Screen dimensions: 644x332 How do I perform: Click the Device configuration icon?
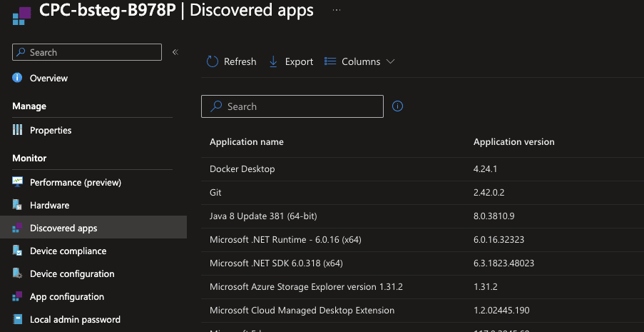click(17, 273)
